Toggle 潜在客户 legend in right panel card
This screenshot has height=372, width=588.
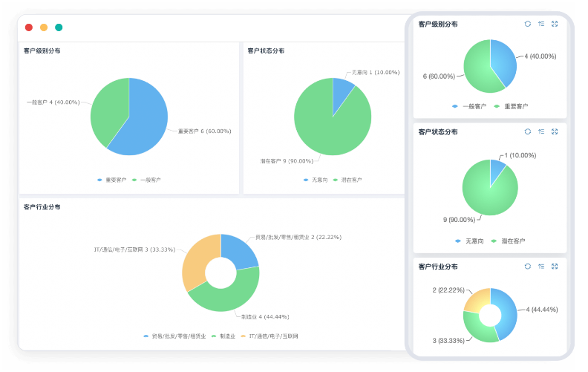coord(508,241)
